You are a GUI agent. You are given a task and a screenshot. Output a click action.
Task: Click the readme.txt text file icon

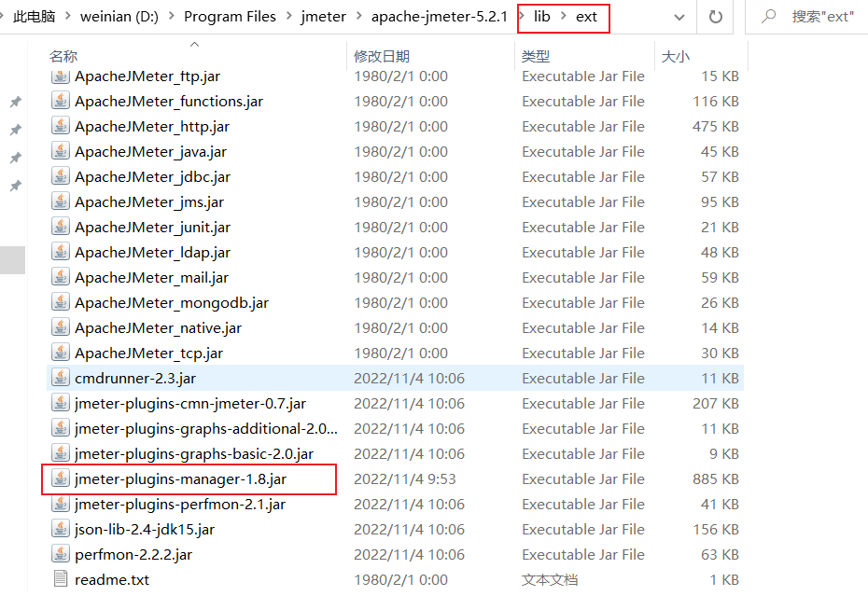[x=61, y=580]
